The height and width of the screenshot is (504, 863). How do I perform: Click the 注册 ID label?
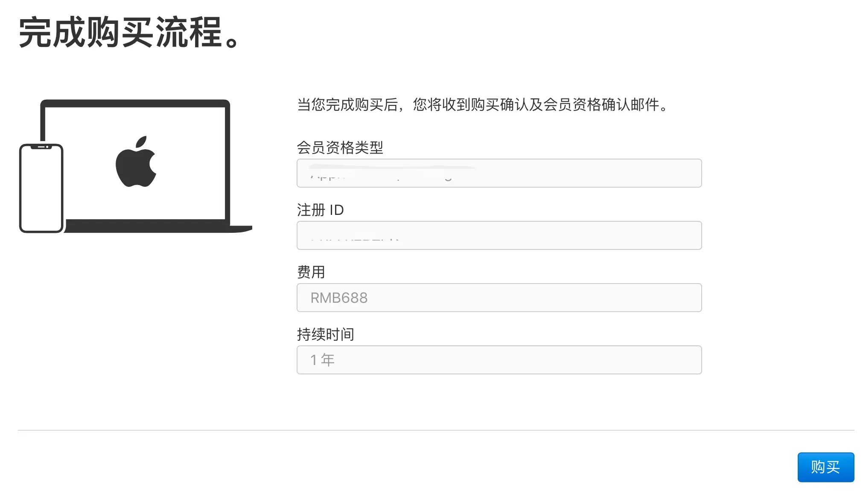tap(320, 210)
